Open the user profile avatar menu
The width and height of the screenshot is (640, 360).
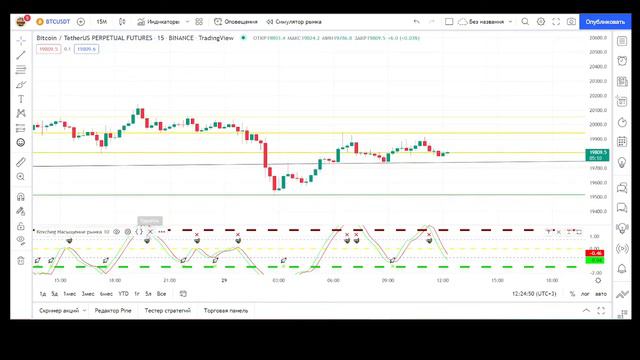[x=21, y=22]
